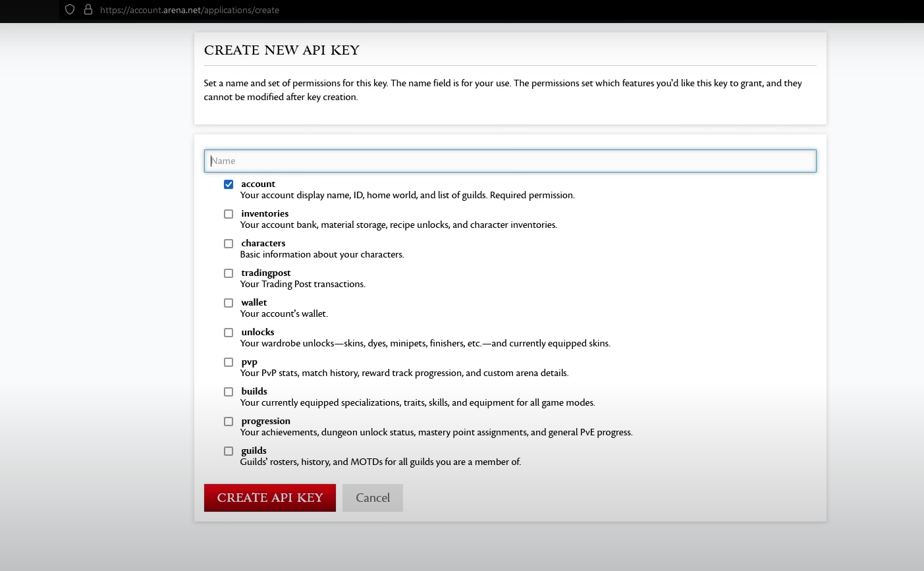Click the tracking protection shield icon
The image size is (924, 571).
(70, 10)
